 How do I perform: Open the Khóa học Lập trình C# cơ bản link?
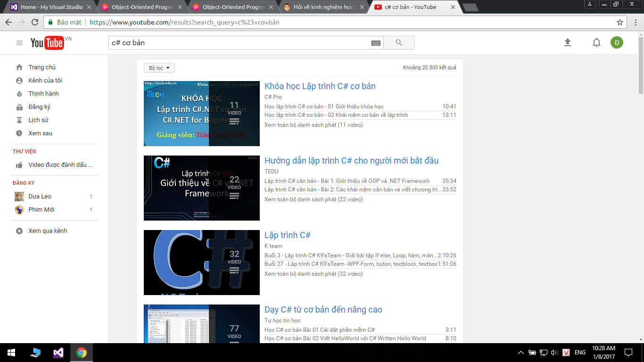point(320,86)
